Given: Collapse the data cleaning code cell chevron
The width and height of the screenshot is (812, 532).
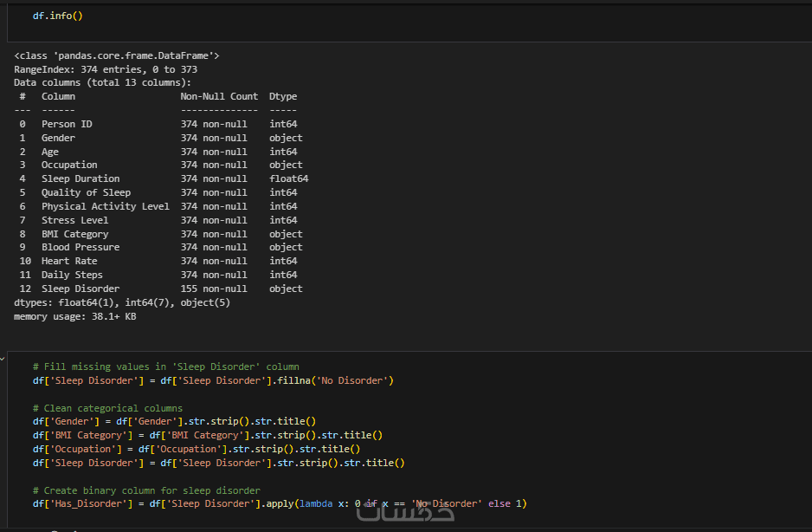Looking at the screenshot, I should (3, 358).
